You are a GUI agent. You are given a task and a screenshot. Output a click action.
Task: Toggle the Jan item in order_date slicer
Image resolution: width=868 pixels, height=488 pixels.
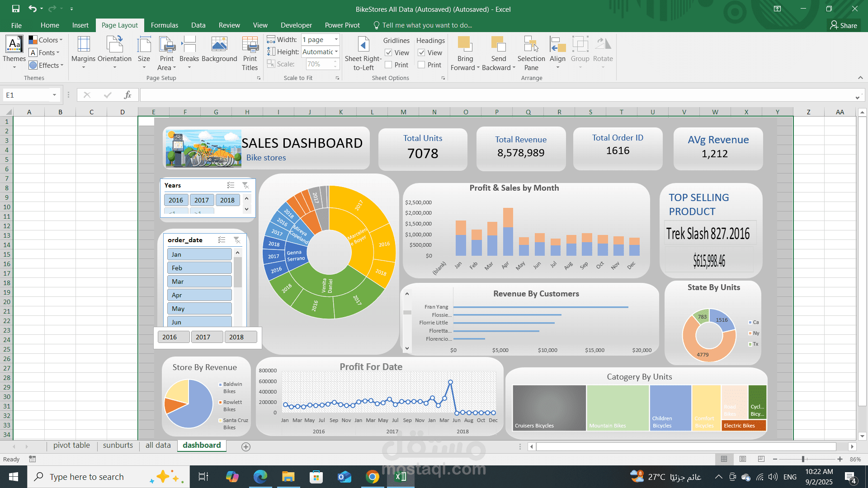coord(199,254)
